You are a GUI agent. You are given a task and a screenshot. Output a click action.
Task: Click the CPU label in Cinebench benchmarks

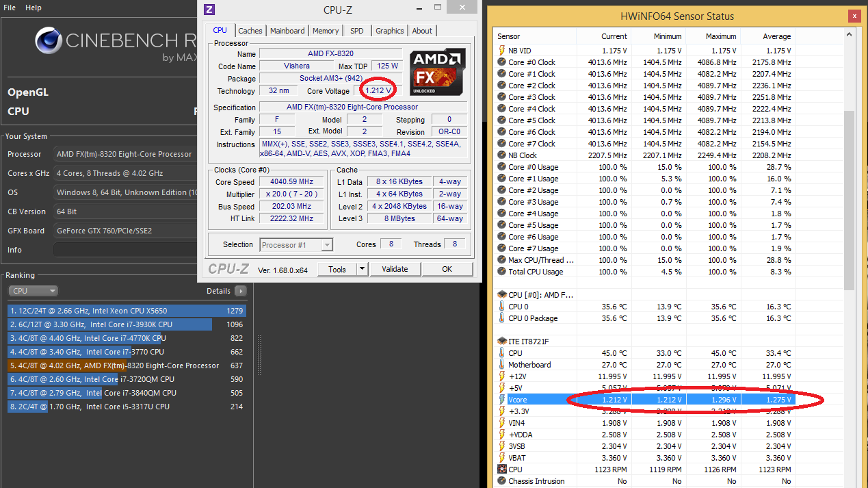(x=18, y=111)
